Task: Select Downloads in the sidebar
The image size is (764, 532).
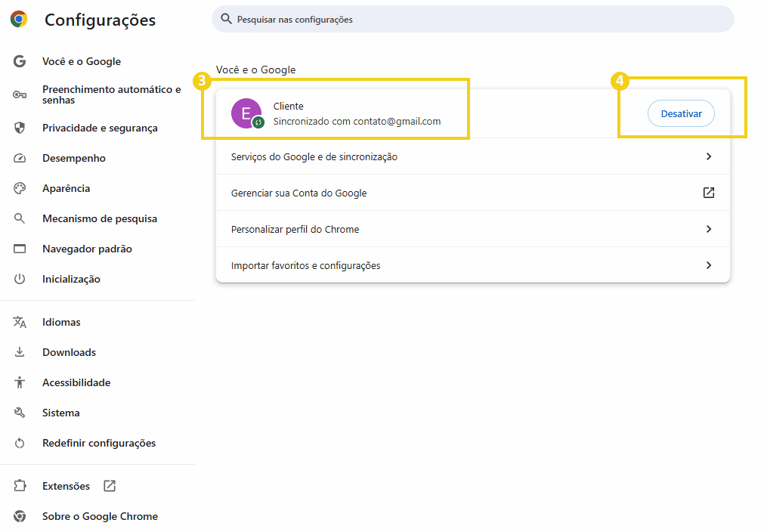Action: pyautogui.click(x=70, y=352)
